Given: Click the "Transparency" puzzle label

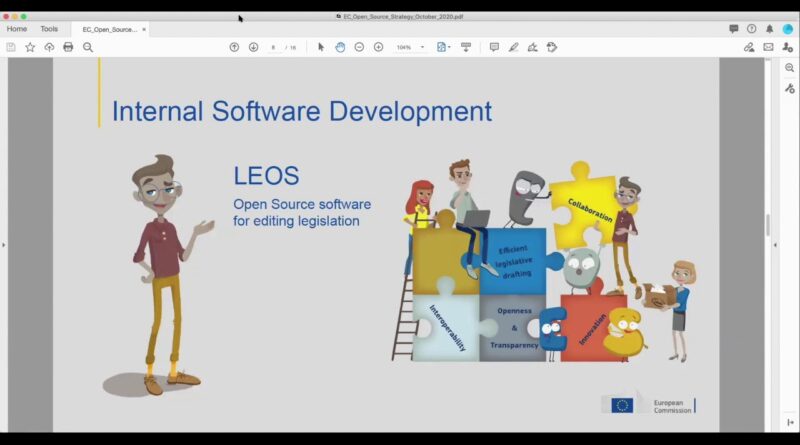Looking at the screenshot, I should pyautogui.click(x=514, y=345).
